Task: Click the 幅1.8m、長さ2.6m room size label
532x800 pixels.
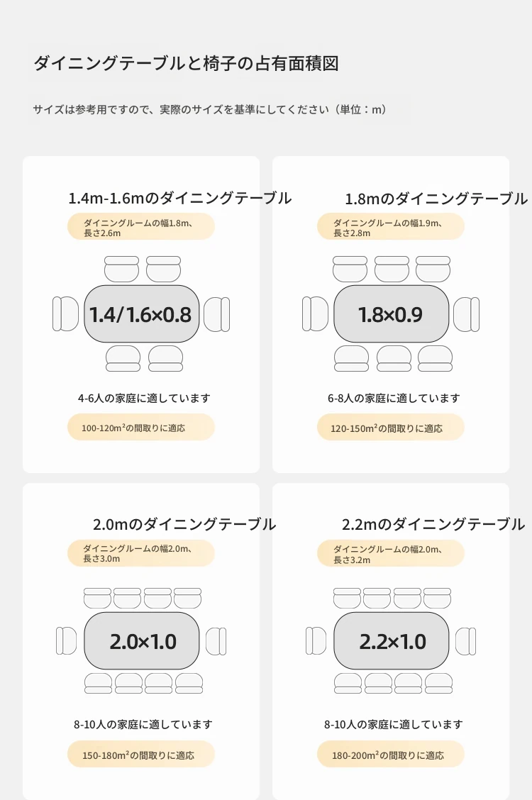Action: click(x=141, y=227)
